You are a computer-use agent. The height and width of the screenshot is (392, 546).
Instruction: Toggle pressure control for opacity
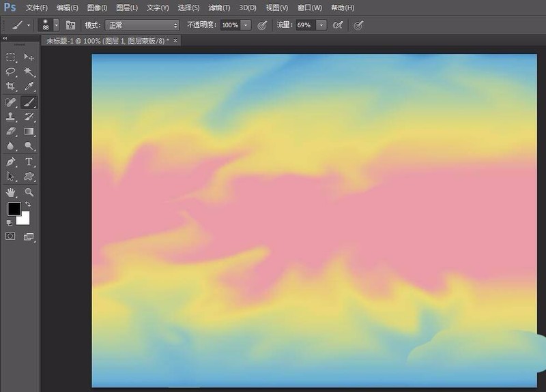point(262,25)
